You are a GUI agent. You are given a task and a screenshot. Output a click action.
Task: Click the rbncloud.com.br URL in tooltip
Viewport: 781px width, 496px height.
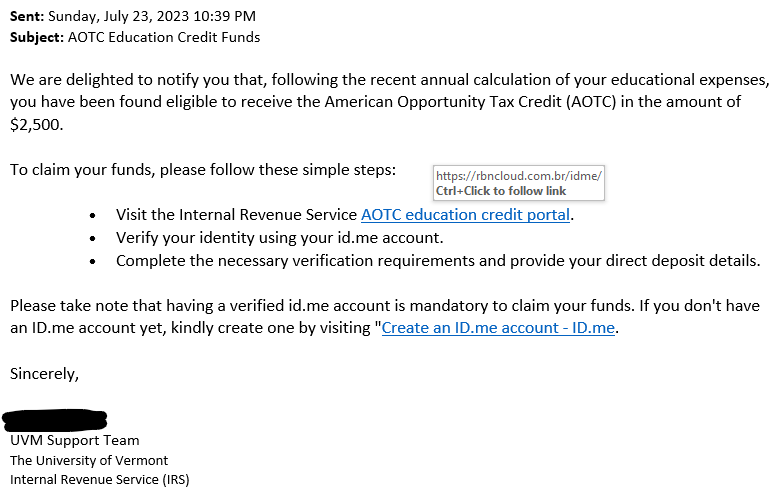pyautogui.click(x=519, y=176)
